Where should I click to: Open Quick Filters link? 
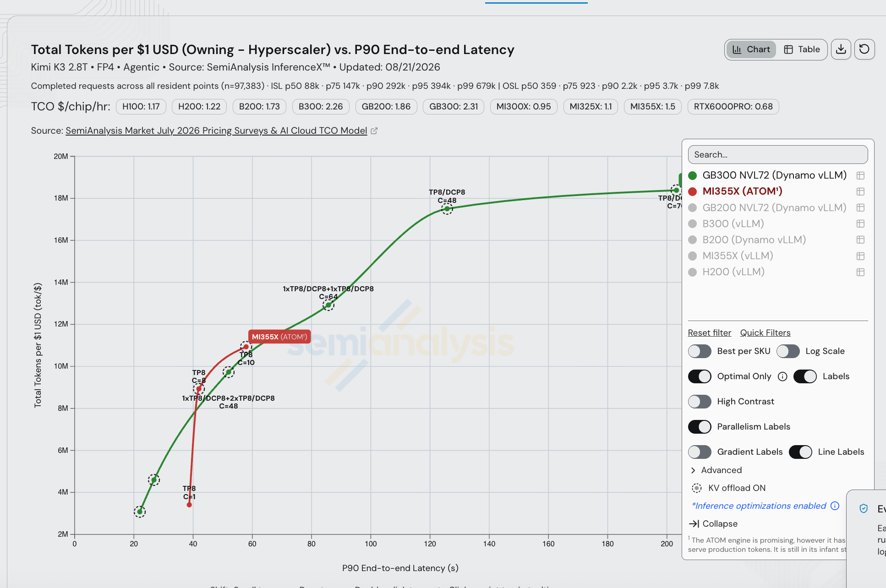[766, 333]
